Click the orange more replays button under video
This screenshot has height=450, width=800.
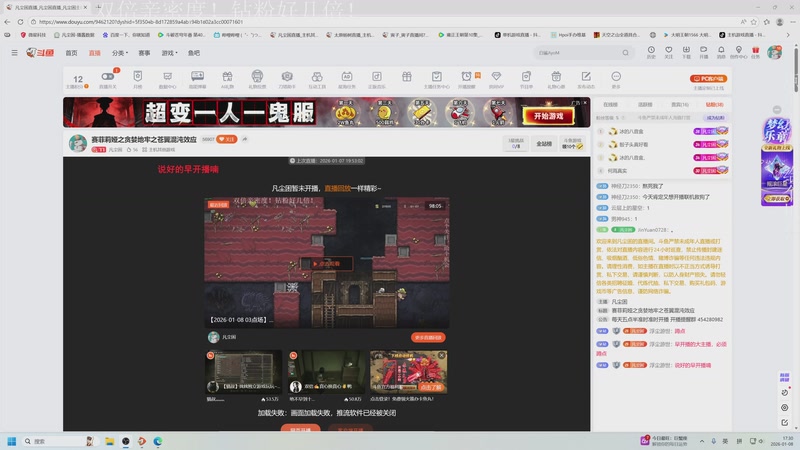click(428, 337)
